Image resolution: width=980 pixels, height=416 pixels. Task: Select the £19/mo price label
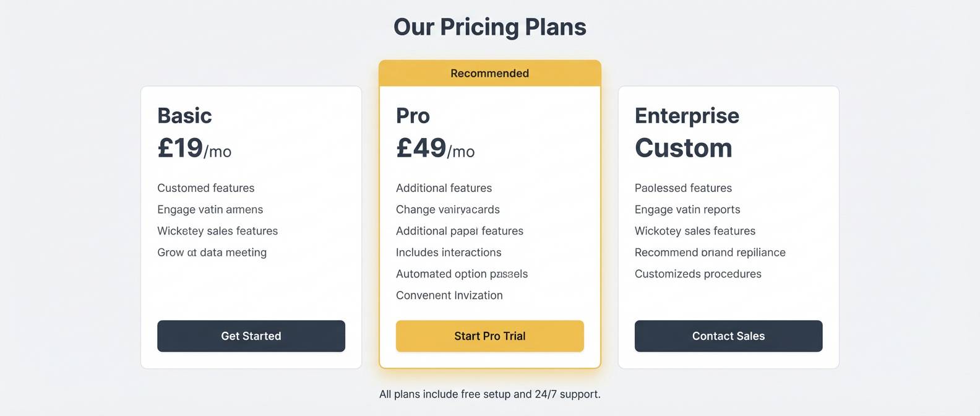click(x=194, y=148)
